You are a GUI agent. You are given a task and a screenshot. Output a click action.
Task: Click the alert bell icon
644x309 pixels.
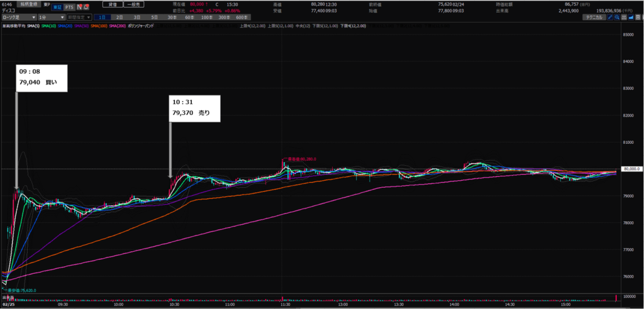(86, 6)
